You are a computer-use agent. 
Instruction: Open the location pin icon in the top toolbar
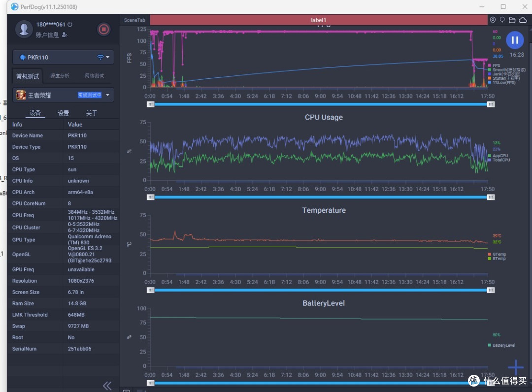(493, 20)
